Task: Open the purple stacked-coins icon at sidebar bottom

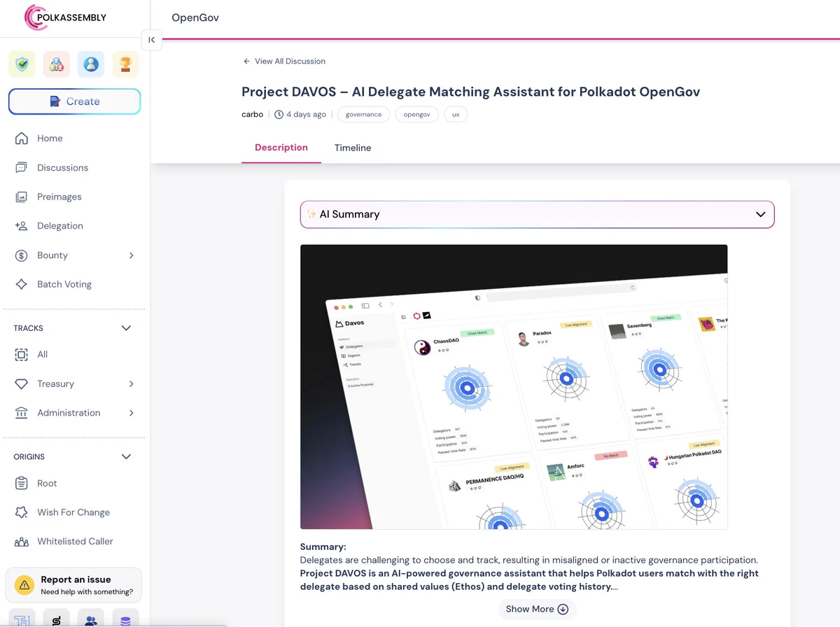Action: [125, 619]
